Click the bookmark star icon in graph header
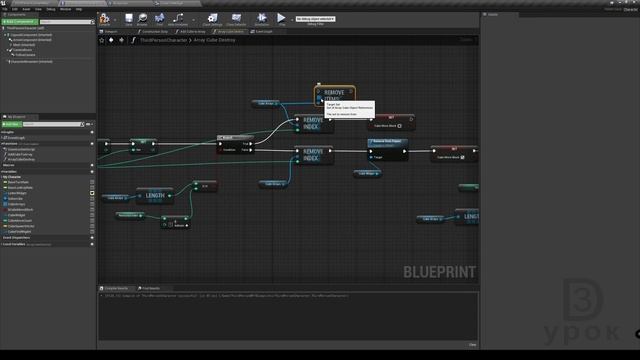The width and height of the screenshot is (640, 360). pos(102,40)
